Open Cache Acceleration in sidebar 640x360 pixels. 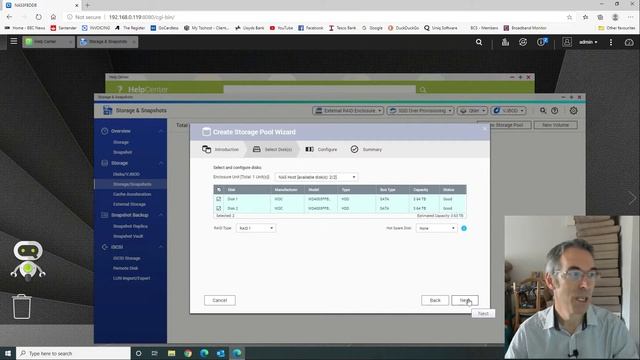click(132, 194)
